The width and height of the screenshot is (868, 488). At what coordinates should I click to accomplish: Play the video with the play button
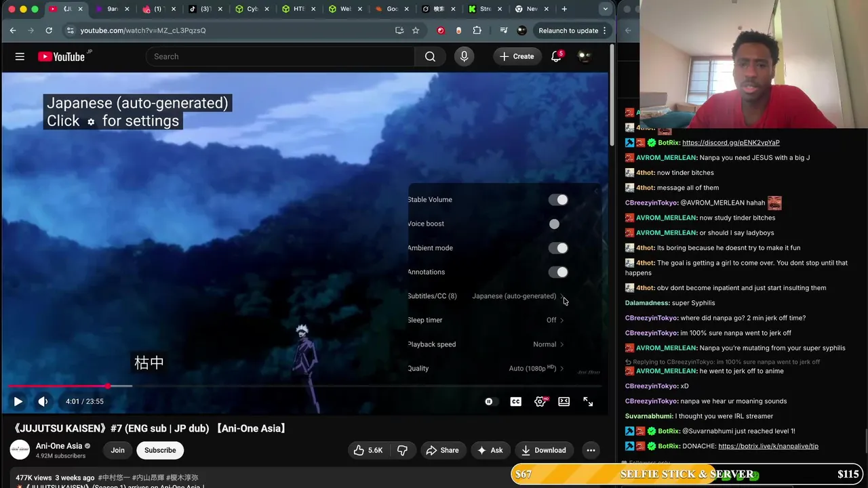pos(18,401)
